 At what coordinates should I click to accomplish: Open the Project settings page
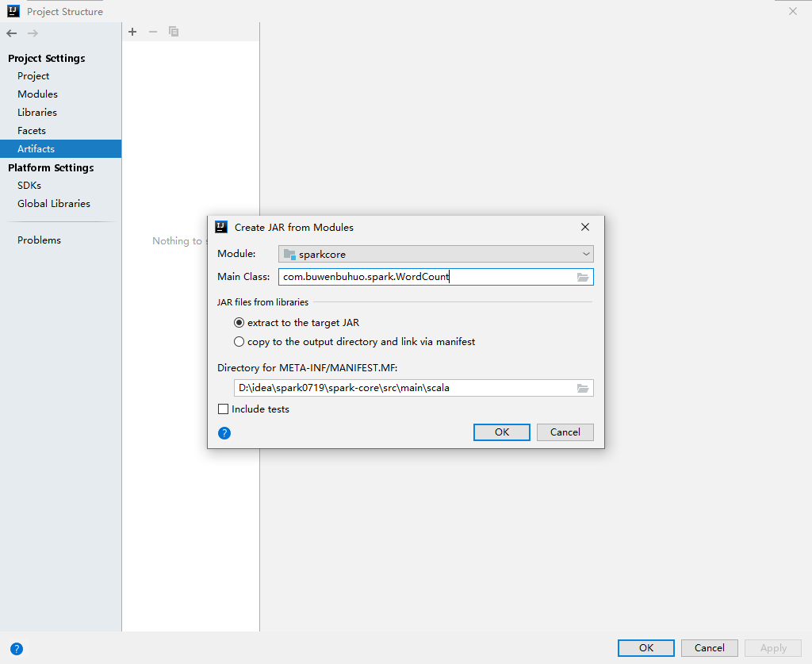click(33, 76)
